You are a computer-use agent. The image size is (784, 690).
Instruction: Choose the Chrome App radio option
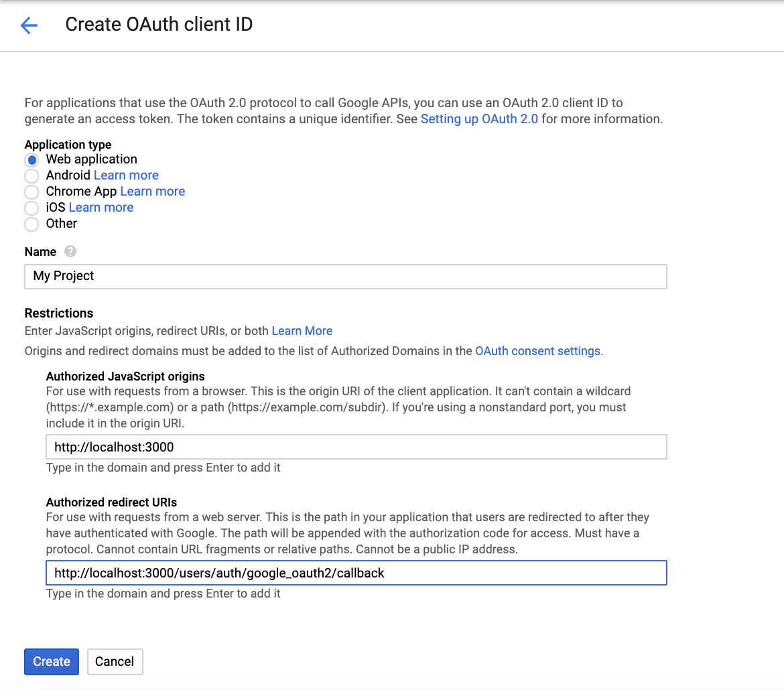pos(31,192)
